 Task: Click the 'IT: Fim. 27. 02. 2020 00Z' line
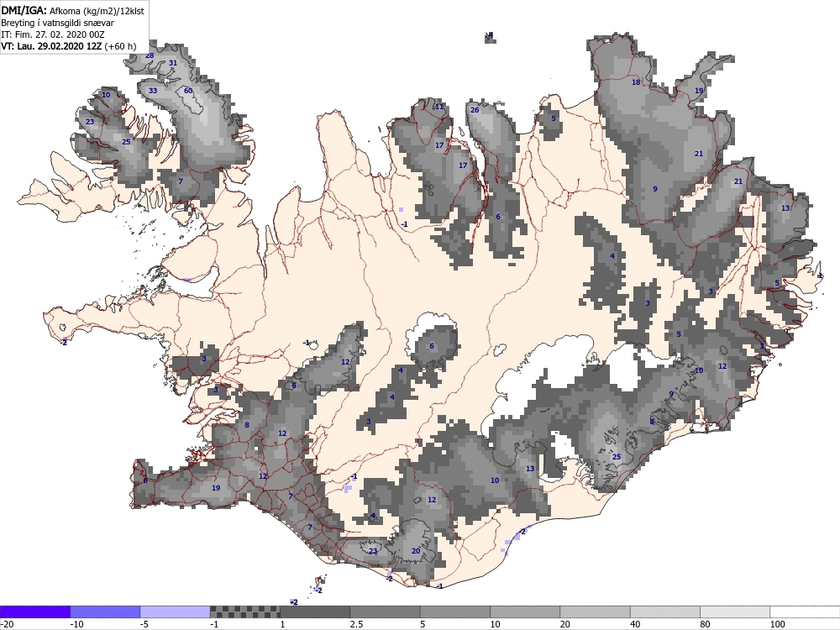point(52,34)
